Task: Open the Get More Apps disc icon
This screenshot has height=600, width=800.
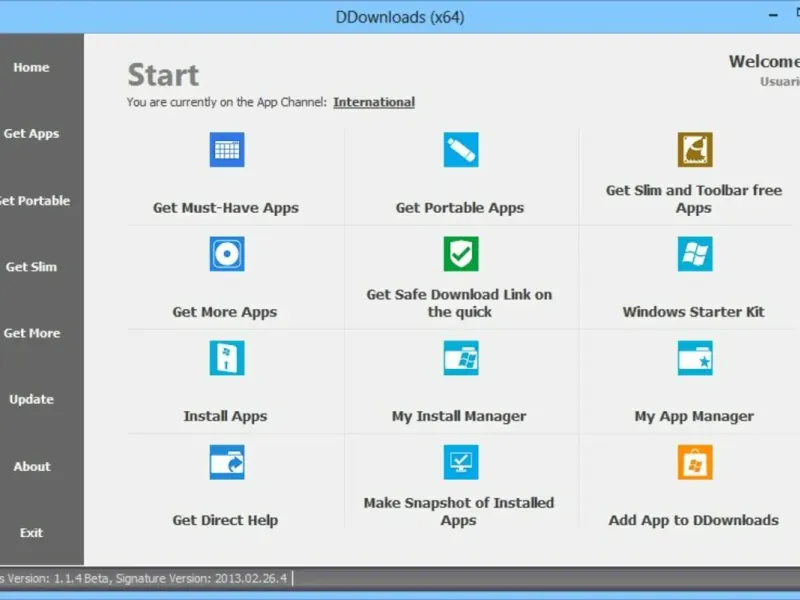Action: [x=227, y=254]
